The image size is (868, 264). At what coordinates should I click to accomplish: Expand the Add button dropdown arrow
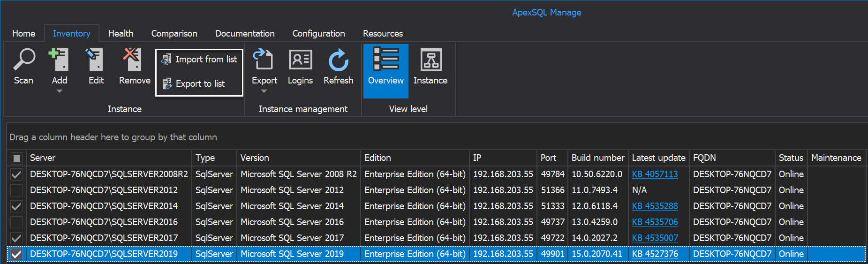60,91
